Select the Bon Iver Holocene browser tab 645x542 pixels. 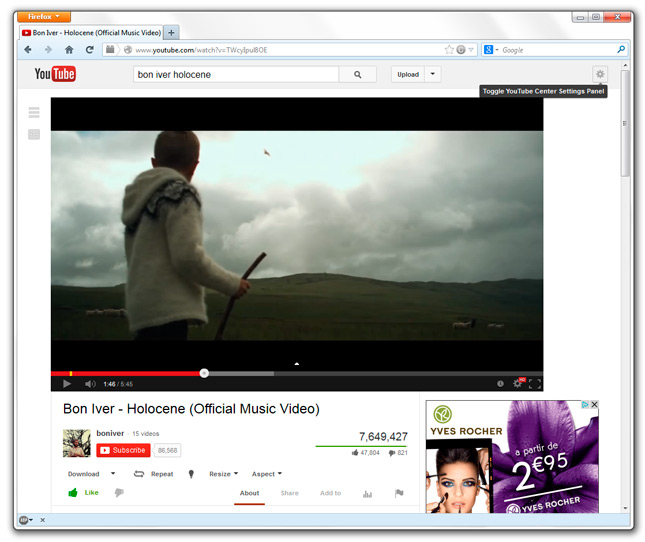91,32
